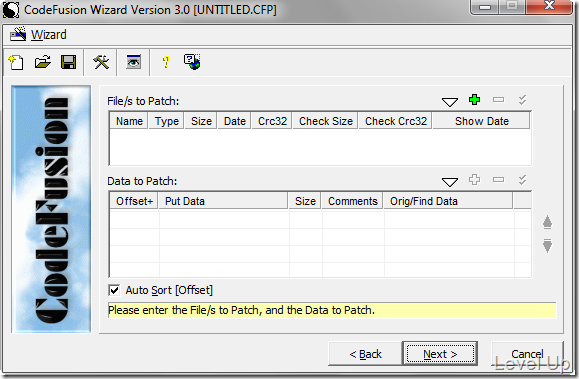This screenshot has width=579, height=379.
Task: Click Size header in File/s to Patch
Action: (201, 121)
